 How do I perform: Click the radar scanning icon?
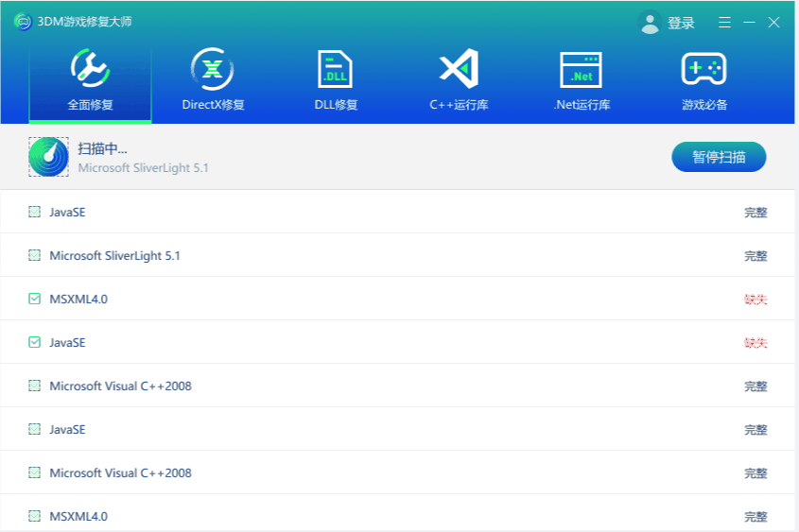coord(48,157)
